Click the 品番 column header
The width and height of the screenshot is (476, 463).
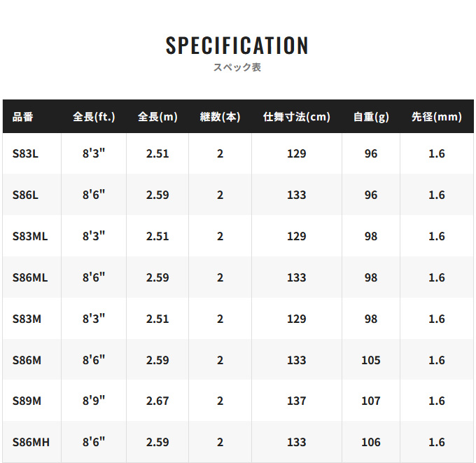[x=23, y=117]
